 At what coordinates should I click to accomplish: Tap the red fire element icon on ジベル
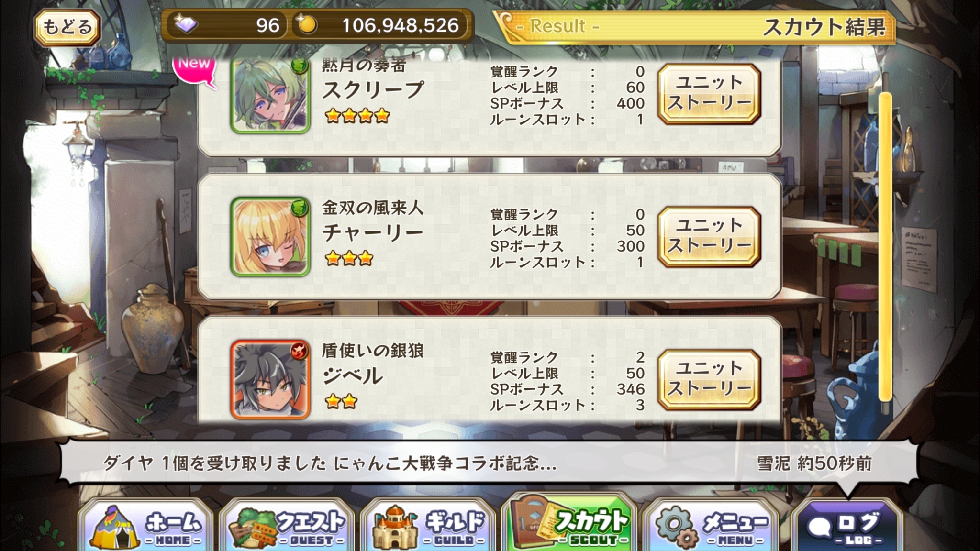tap(300, 350)
